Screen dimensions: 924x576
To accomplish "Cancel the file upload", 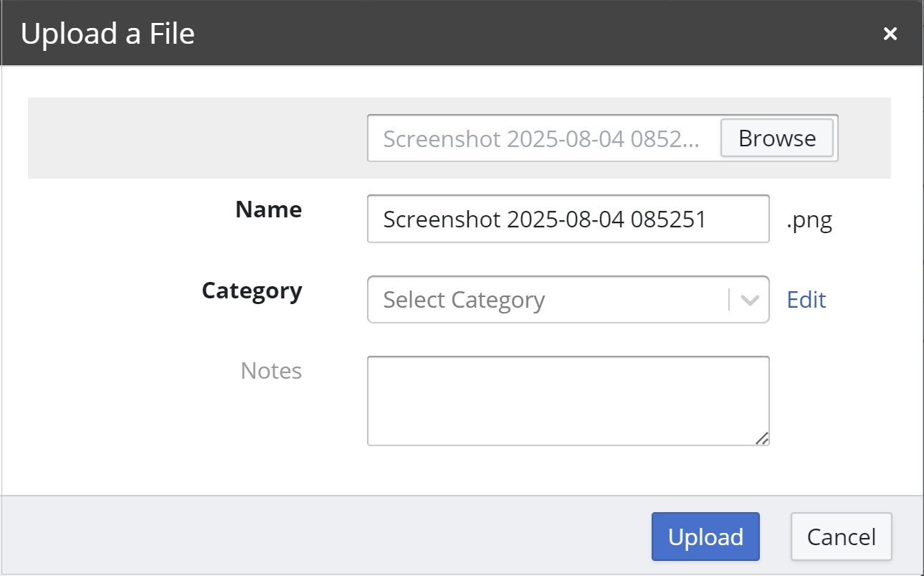I will coord(840,536).
